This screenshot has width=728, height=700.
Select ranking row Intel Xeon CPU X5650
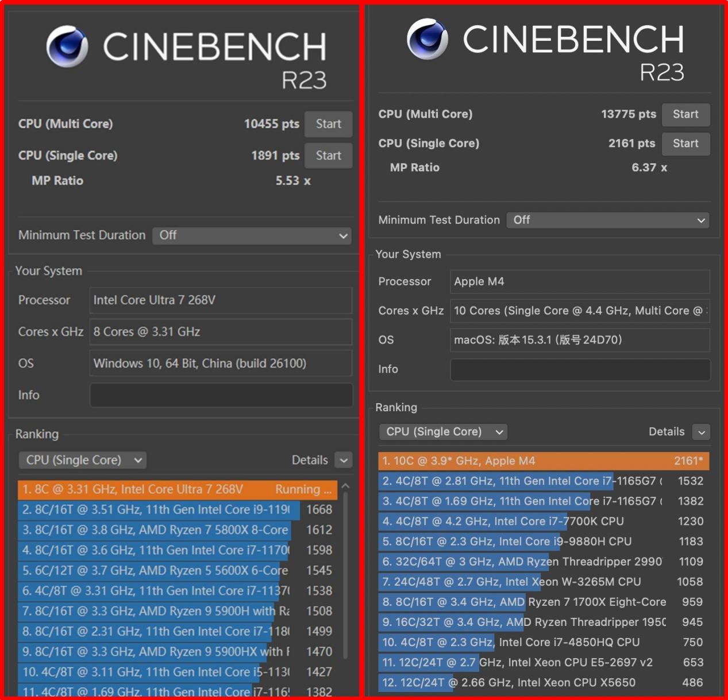pos(544,682)
